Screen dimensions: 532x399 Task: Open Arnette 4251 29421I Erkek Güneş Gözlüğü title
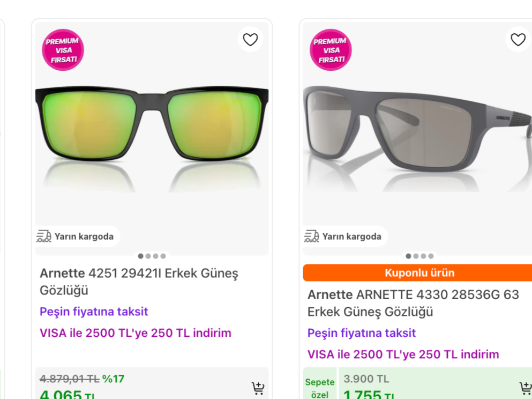[x=139, y=282]
